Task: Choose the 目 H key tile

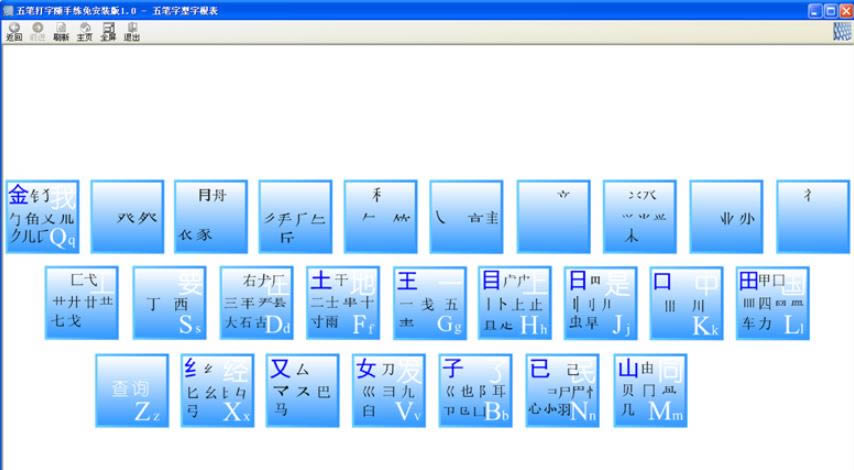Action: (514, 303)
